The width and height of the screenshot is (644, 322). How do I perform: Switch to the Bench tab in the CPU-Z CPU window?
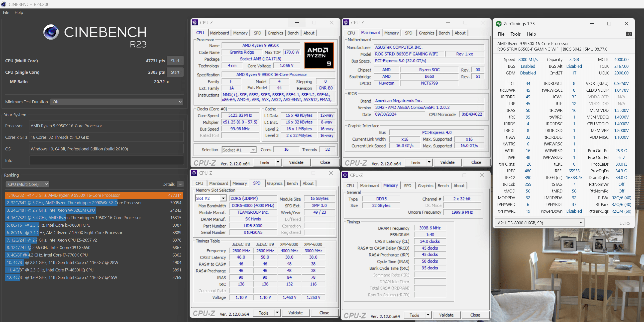point(293,33)
